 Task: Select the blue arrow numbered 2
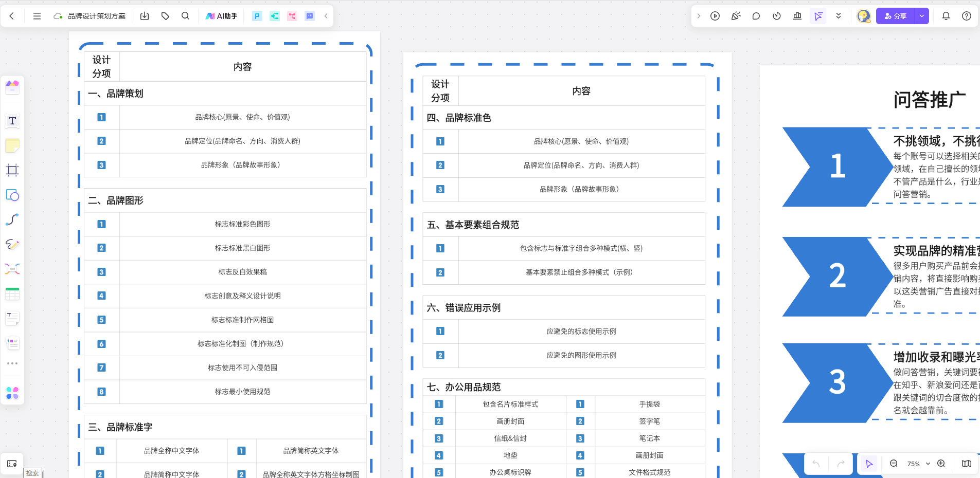click(x=838, y=277)
